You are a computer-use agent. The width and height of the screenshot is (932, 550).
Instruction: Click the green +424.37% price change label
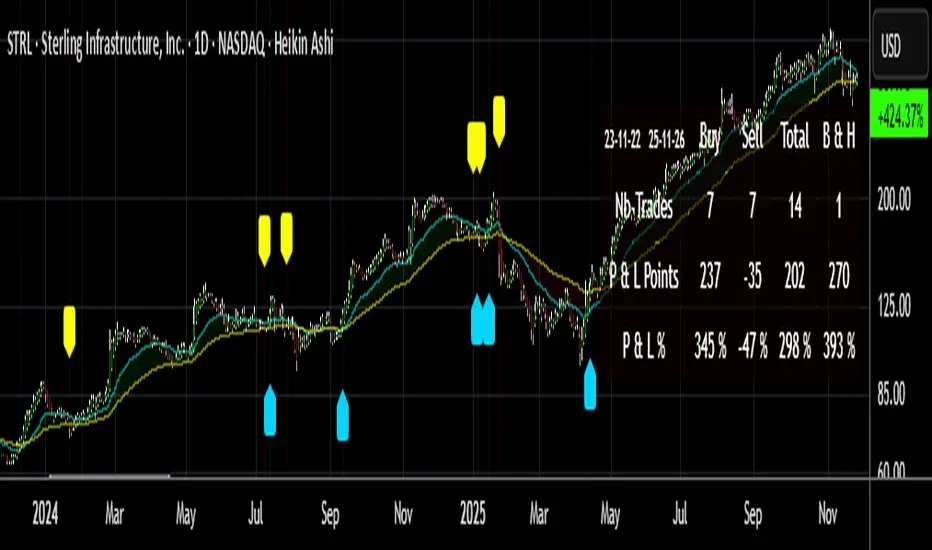click(x=899, y=115)
